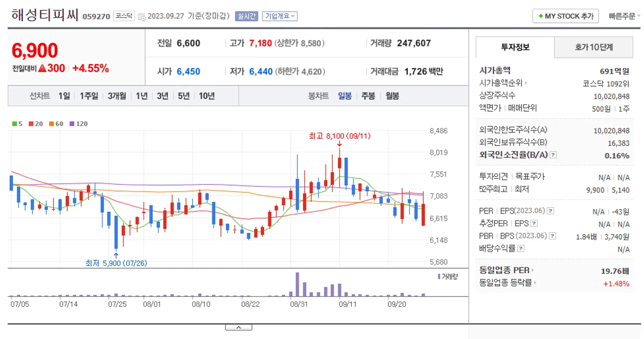Click the 시가 value 6,450
The image size is (644, 339).
(x=189, y=71)
